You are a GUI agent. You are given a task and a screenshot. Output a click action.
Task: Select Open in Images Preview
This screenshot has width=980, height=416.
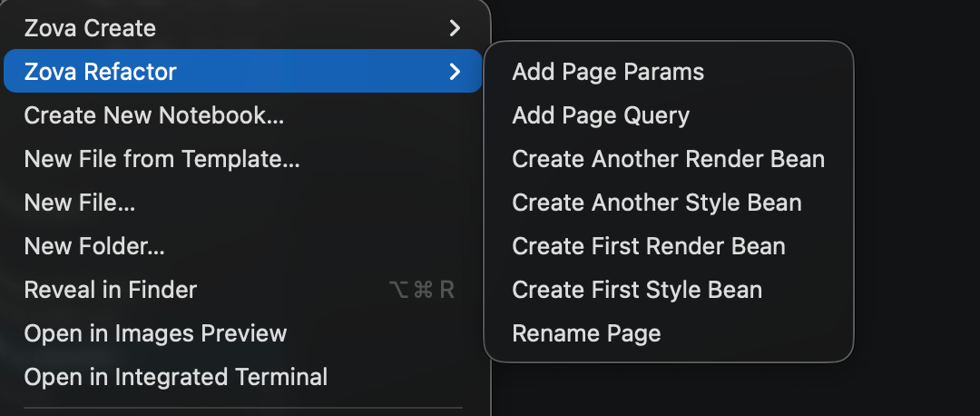point(155,333)
